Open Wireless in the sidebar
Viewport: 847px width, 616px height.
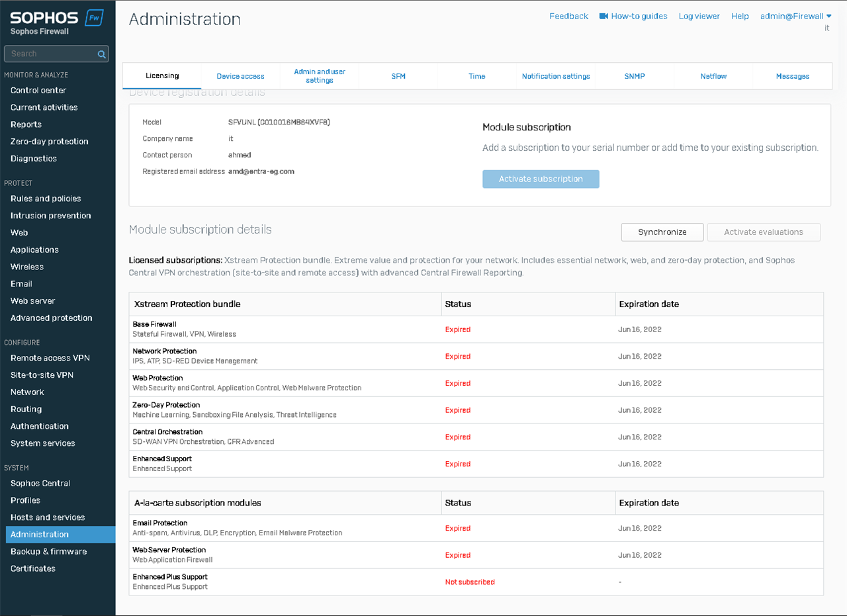click(x=27, y=267)
